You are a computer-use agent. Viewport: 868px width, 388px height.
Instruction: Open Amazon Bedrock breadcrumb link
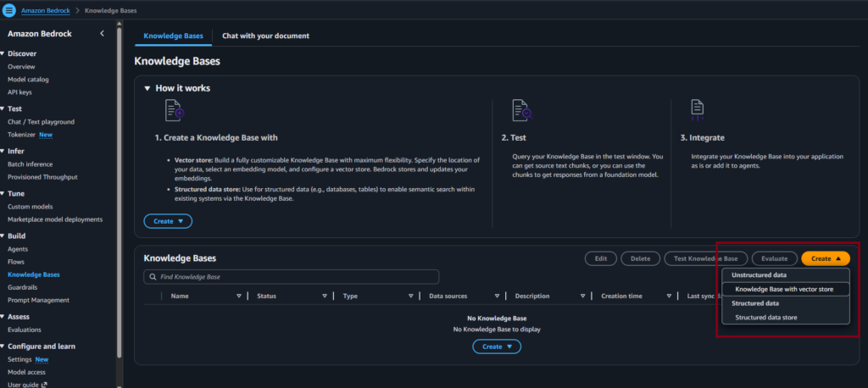click(44, 10)
